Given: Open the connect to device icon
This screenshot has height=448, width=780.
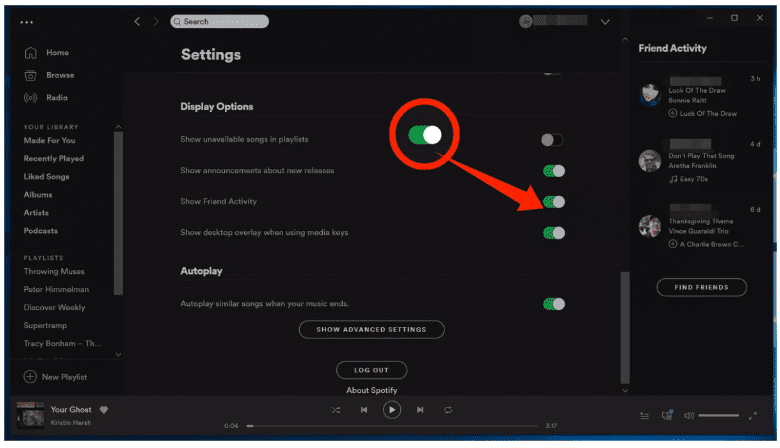Looking at the screenshot, I should click(x=667, y=415).
